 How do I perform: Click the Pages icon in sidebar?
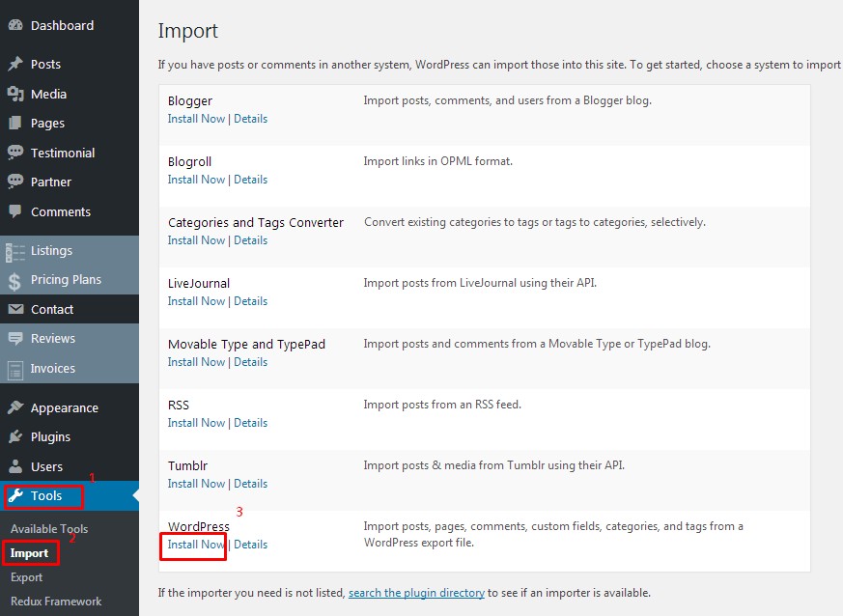coord(15,123)
